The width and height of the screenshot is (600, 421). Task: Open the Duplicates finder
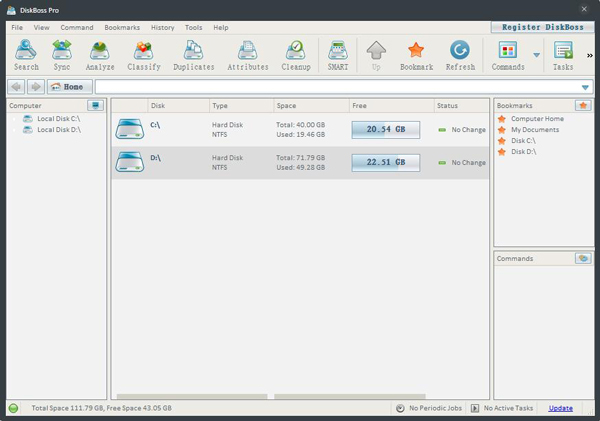[x=194, y=55]
